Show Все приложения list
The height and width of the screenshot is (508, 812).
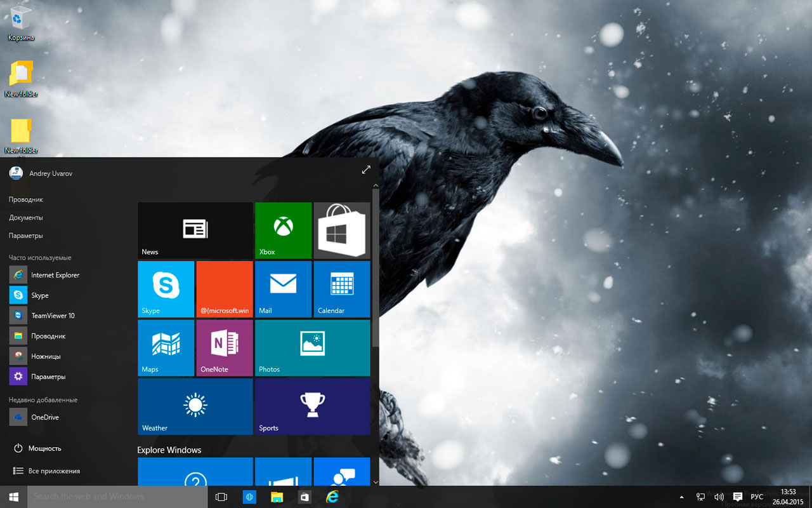click(x=47, y=471)
